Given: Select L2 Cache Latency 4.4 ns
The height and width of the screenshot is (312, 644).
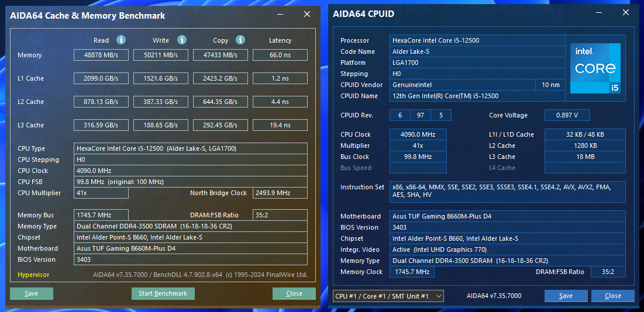Looking at the screenshot, I should pos(280,102).
